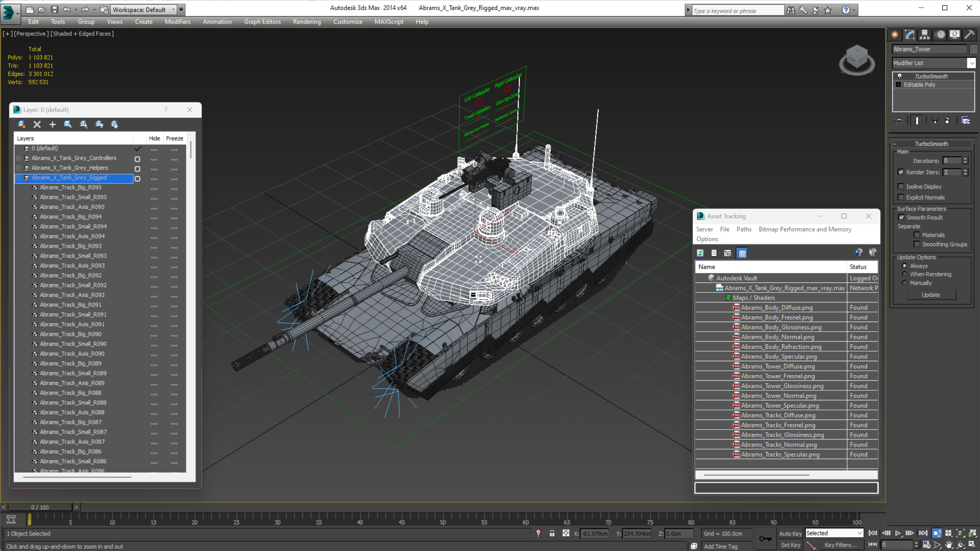980x551 pixels.
Task: Select When Rendering update option
Action: coord(904,274)
